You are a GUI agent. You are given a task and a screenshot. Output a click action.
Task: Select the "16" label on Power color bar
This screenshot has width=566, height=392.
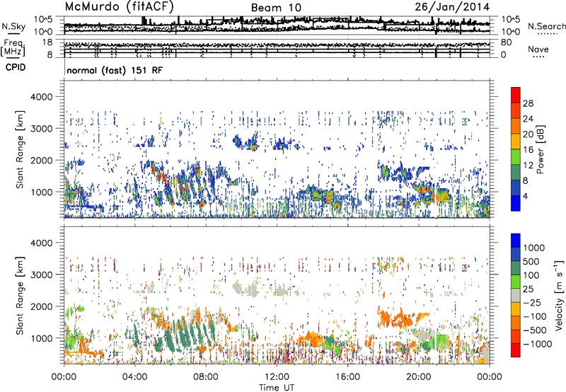click(528, 150)
